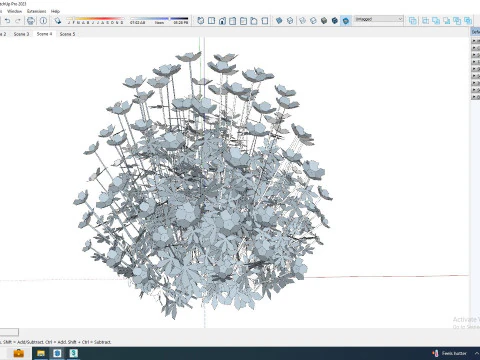Image resolution: width=480 pixels, height=360 pixels.
Task: Toggle shadows on or off
Action: pyautogui.click(x=58, y=21)
